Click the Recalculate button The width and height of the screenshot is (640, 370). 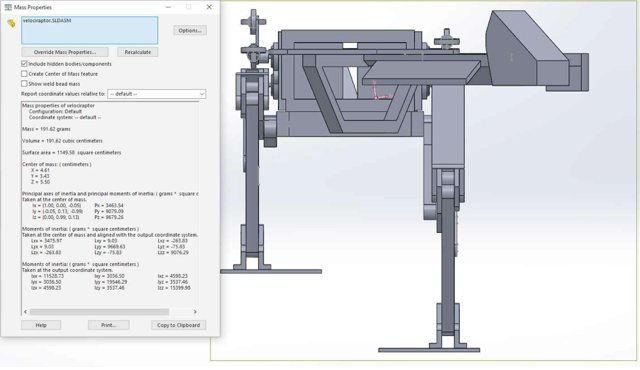(x=138, y=52)
